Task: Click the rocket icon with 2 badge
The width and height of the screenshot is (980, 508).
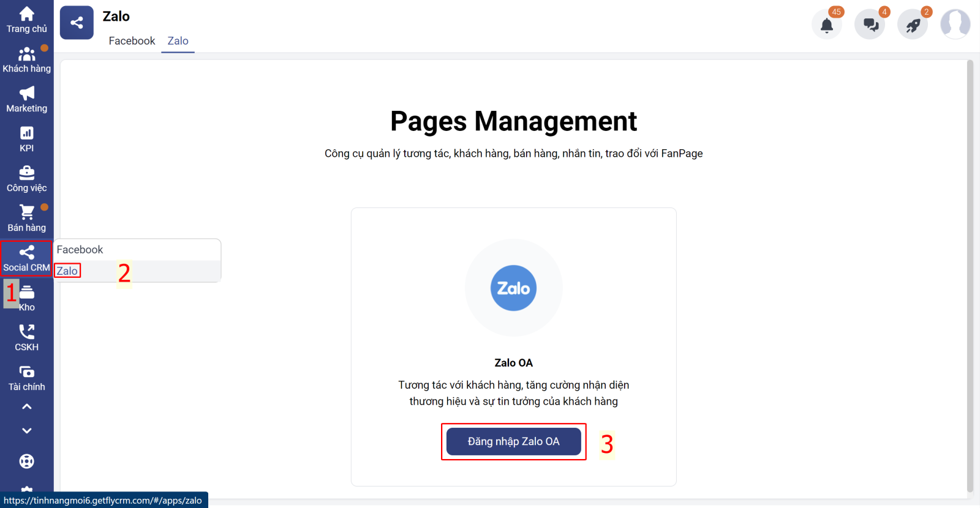Action: pyautogui.click(x=913, y=25)
